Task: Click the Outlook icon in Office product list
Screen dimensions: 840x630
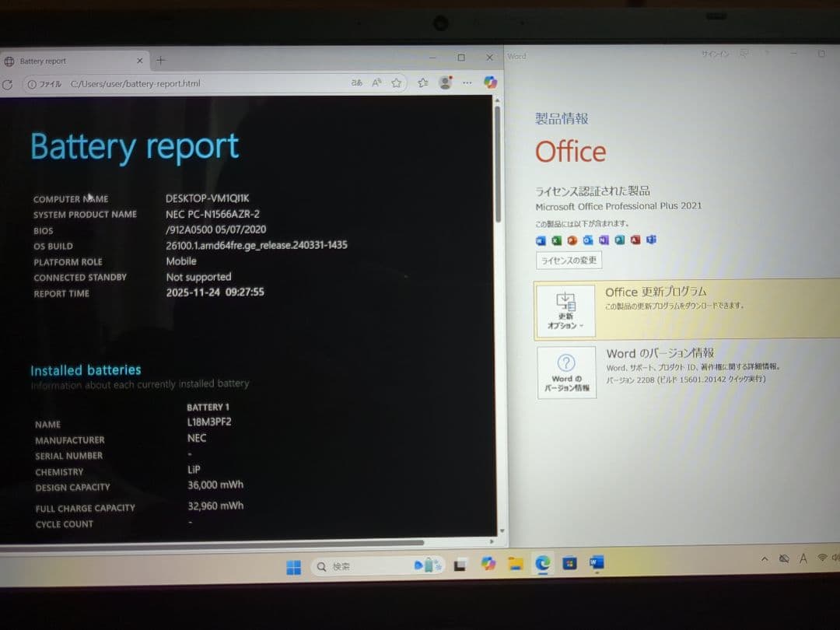Action: (x=587, y=240)
